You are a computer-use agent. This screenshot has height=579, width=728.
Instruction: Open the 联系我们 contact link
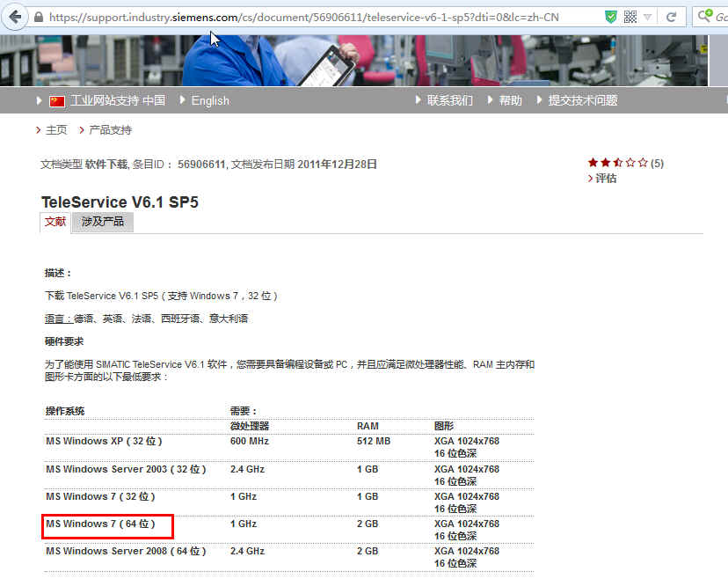click(449, 100)
